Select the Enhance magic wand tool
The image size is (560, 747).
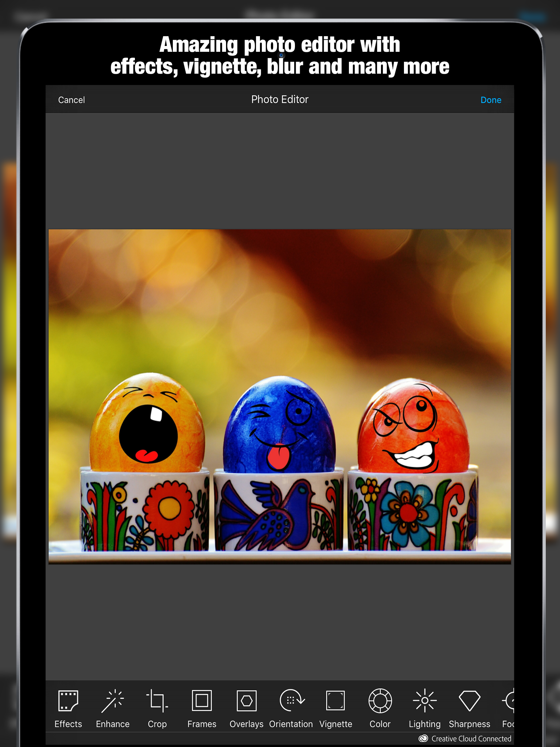pos(113,708)
